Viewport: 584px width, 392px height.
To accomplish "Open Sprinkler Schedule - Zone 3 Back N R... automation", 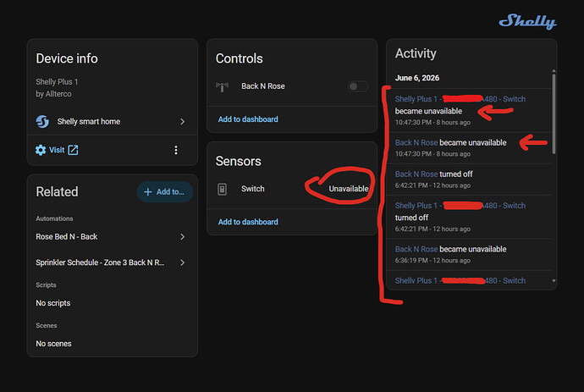I will point(112,262).
